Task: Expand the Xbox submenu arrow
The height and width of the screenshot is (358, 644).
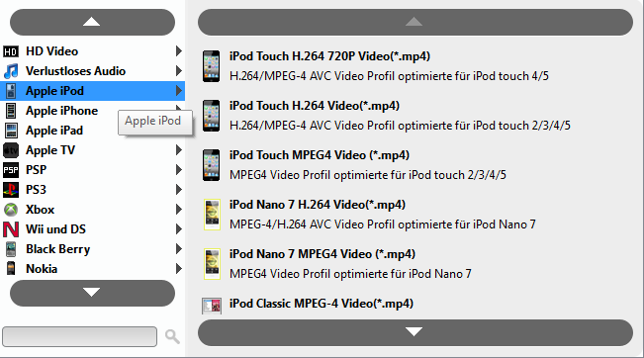Action: [x=179, y=209]
